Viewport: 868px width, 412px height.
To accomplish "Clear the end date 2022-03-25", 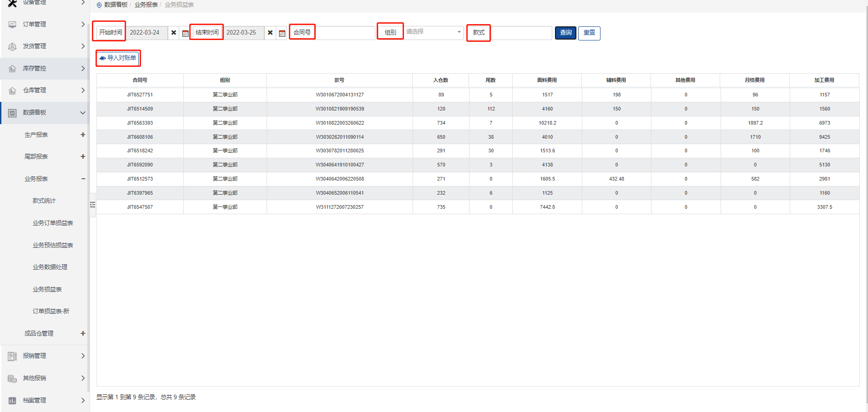I will (270, 33).
